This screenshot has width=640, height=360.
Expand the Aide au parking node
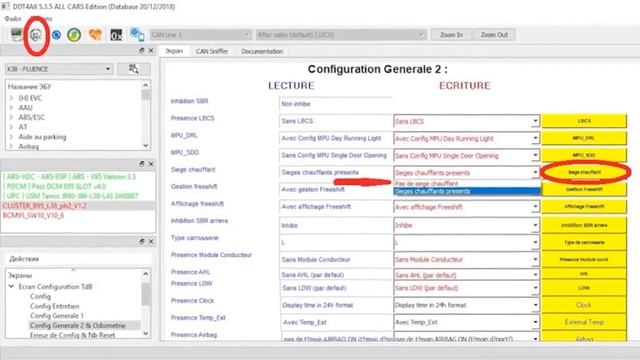click(x=11, y=137)
